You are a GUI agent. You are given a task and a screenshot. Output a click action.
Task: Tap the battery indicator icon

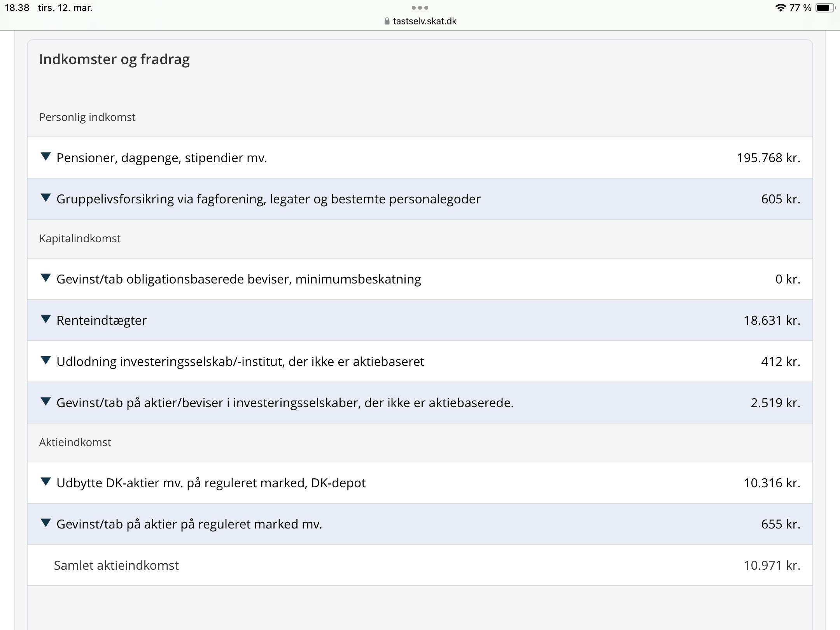[x=824, y=8]
